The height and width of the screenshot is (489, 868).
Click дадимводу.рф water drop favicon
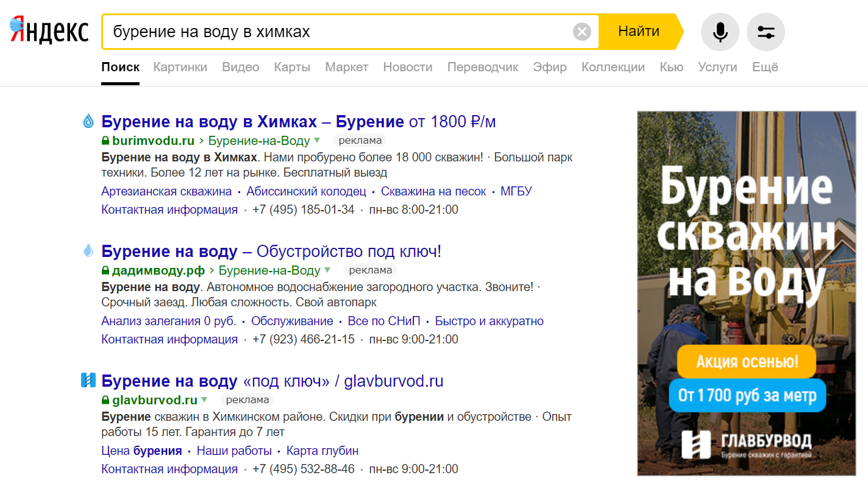click(x=88, y=251)
